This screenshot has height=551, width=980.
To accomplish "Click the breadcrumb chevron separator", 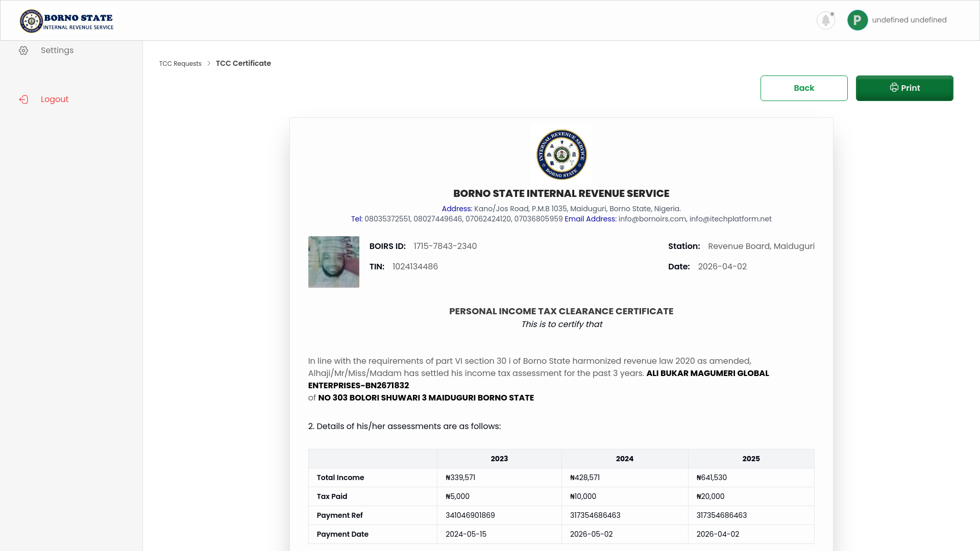I will coord(209,63).
